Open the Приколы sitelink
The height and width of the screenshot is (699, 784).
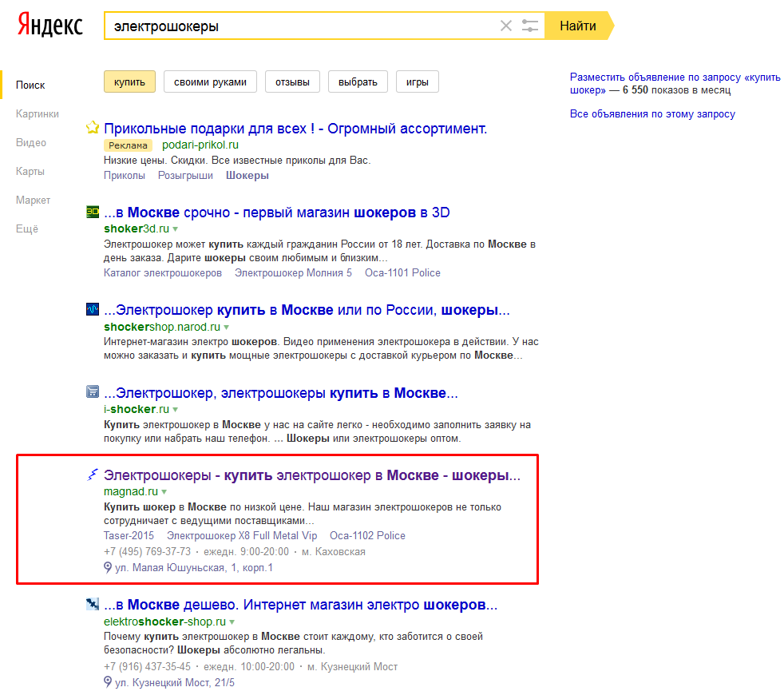[x=125, y=176]
